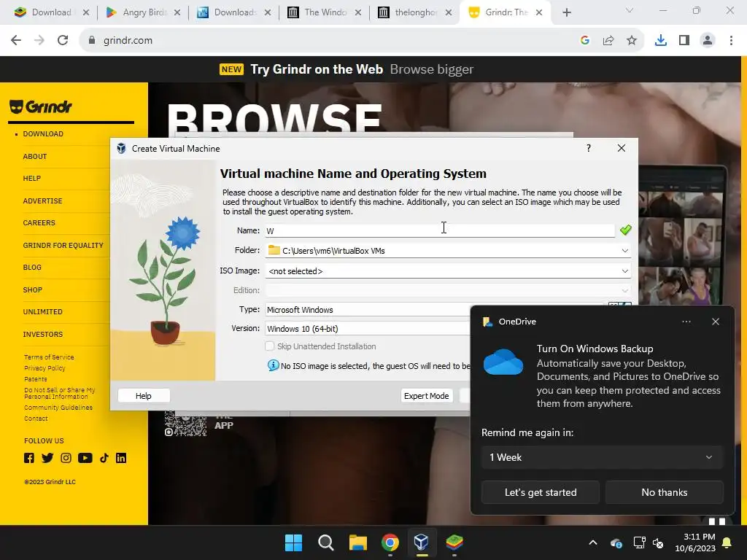Open OneDrive notification options ellipsis
The height and width of the screenshot is (560, 747).
click(686, 322)
